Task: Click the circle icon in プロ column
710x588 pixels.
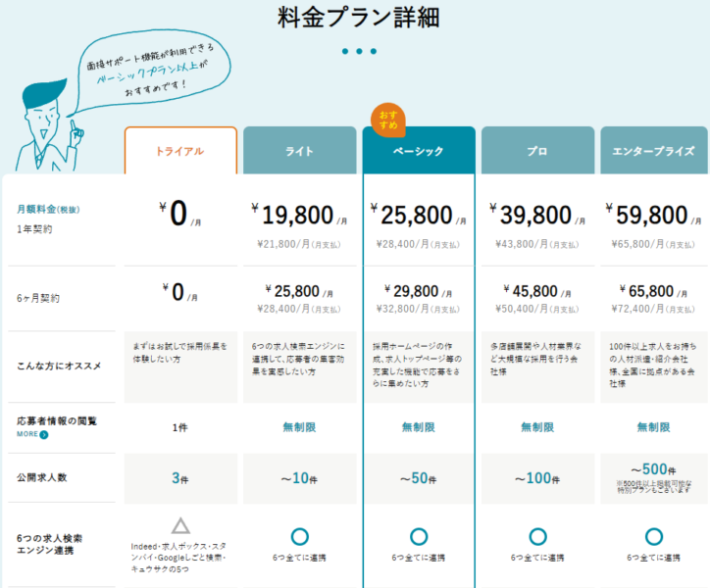Action: (x=537, y=536)
